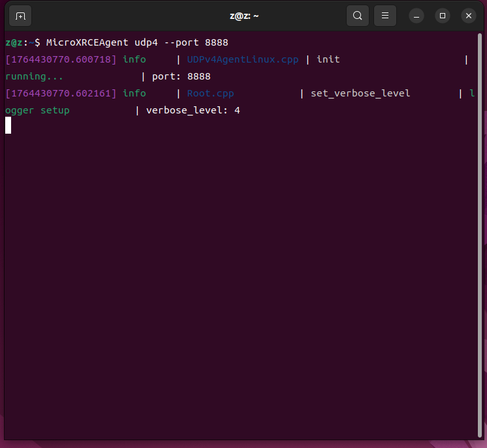
Task: Click the command text MicroXRCEAgent
Action: click(87, 42)
